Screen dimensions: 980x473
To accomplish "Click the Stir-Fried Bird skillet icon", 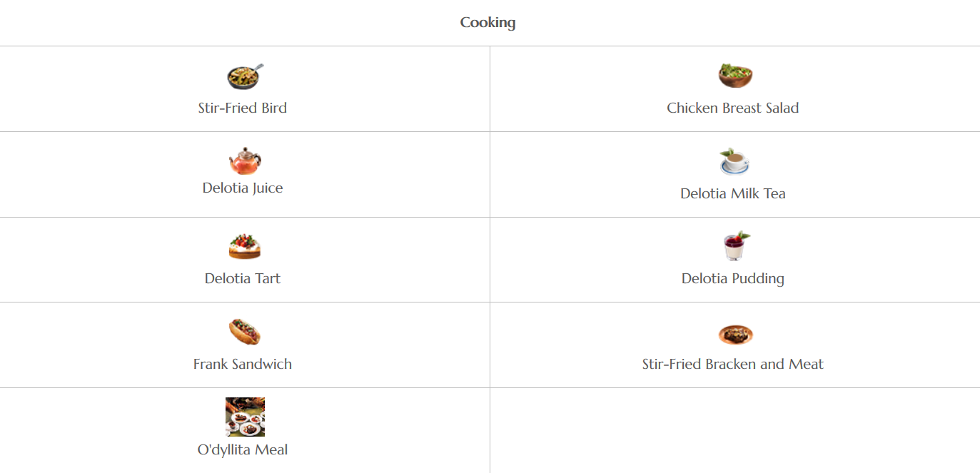I will click(x=244, y=76).
